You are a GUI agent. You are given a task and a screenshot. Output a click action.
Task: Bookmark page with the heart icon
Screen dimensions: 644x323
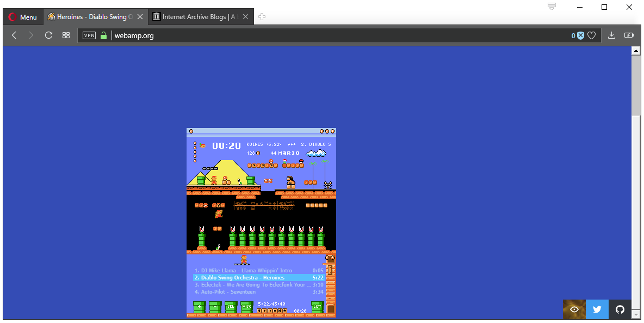pos(591,35)
